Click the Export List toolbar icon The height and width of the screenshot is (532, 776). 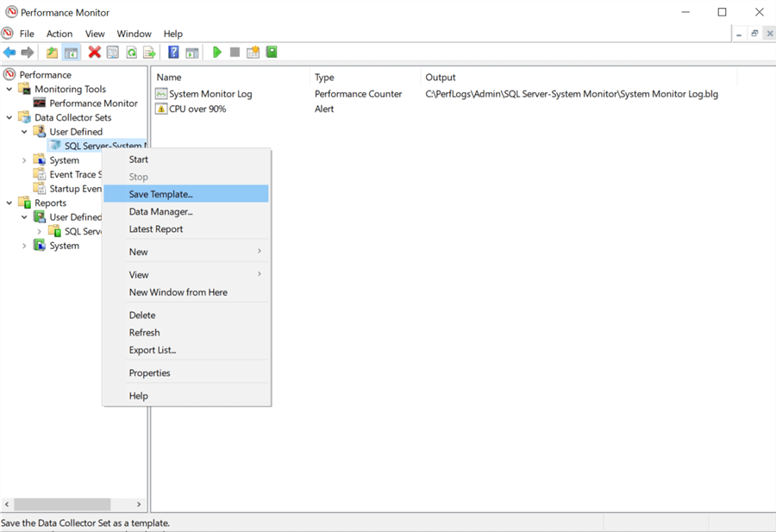click(149, 52)
